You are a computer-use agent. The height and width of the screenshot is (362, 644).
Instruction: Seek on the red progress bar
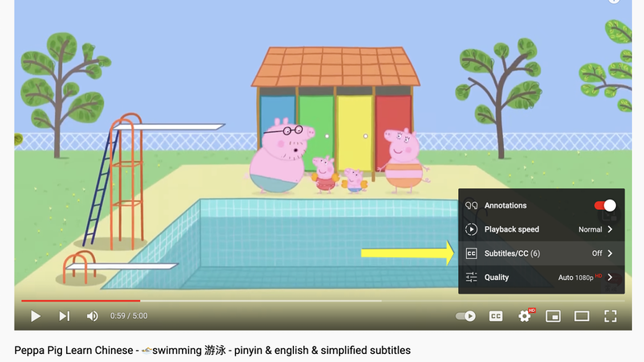[x=80, y=301]
